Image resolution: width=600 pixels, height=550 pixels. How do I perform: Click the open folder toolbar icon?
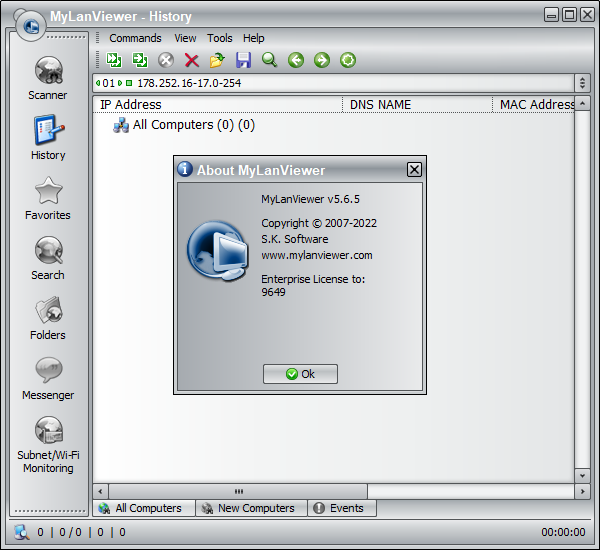pos(217,60)
